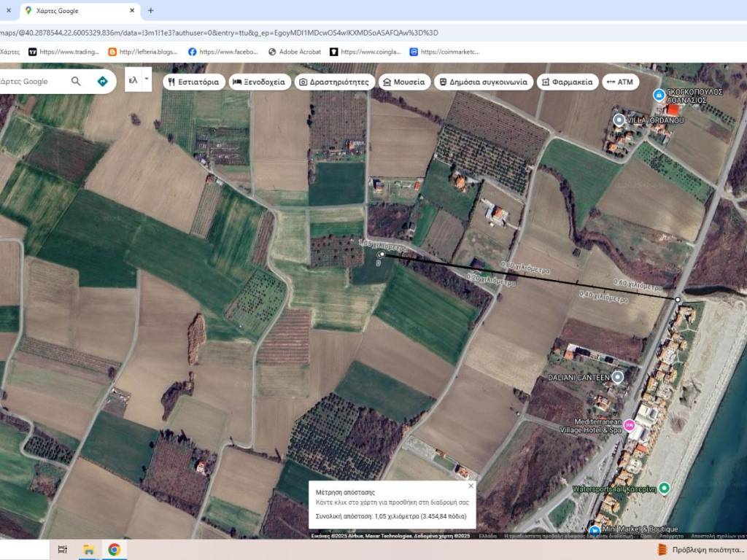Open a new browser tab
The width and height of the screenshot is (747, 560).
pyautogui.click(x=151, y=11)
